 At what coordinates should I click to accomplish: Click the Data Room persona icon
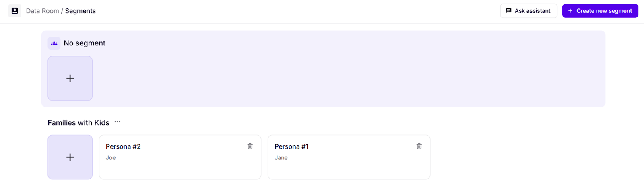(15, 11)
